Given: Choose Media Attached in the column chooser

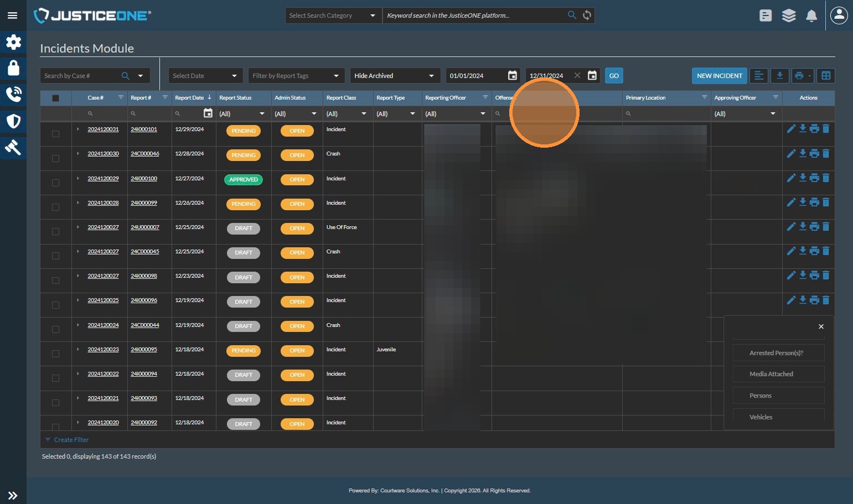Looking at the screenshot, I should click(x=778, y=374).
